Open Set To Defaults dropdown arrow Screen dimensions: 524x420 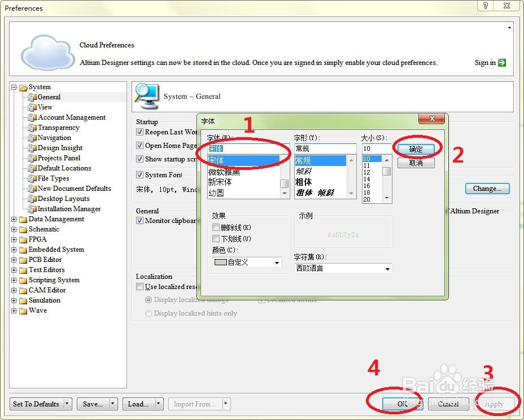[67, 404]
